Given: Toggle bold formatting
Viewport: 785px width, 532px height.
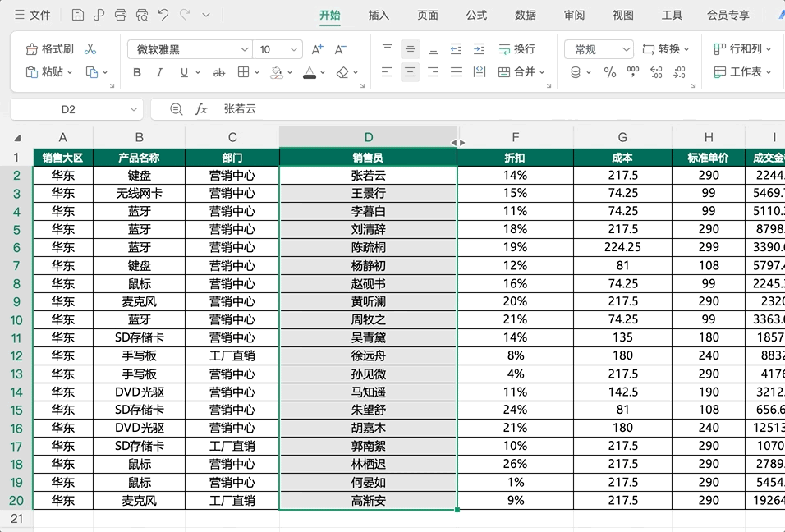Looking at the screenshot, I should pos(136,72).
